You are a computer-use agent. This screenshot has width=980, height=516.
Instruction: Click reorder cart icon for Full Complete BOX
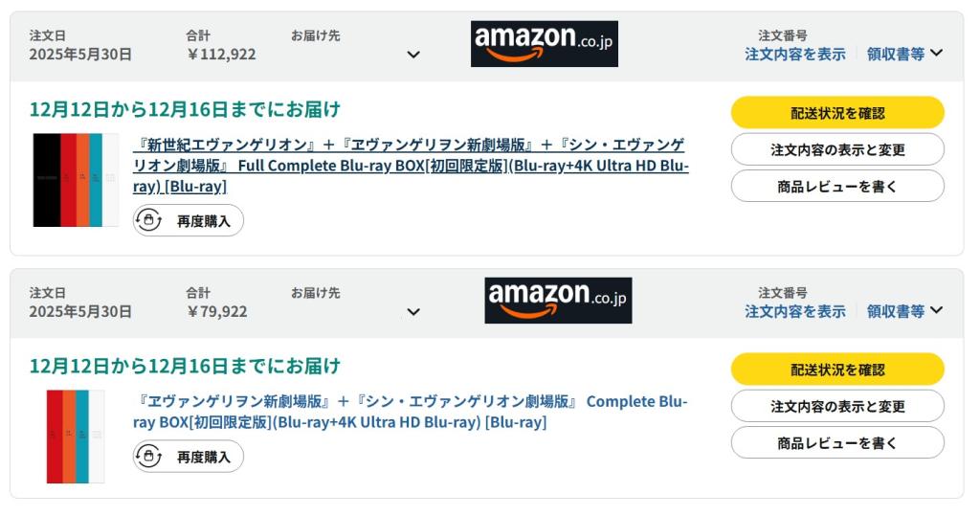[149, 220]
